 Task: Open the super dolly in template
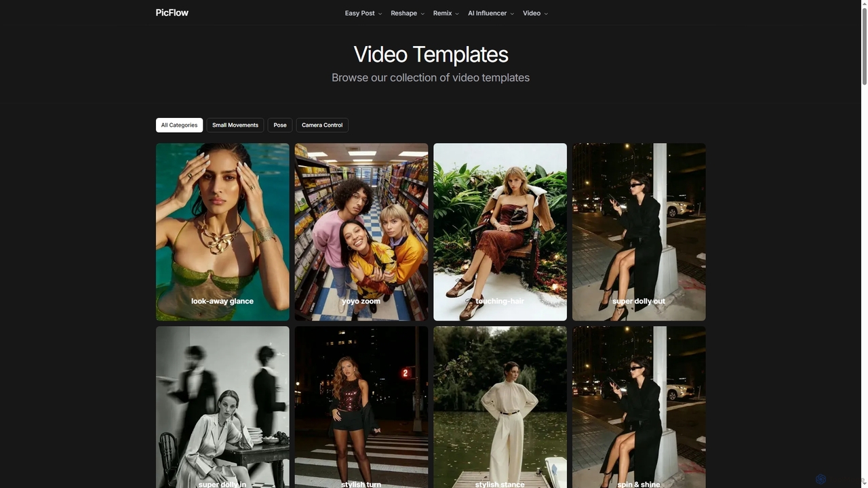(x=222, y=407)
